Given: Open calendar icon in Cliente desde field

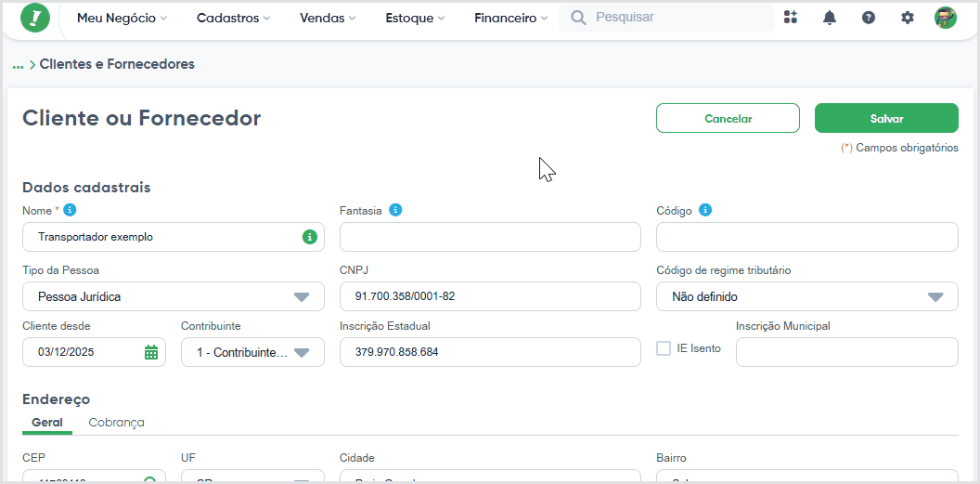Looking at the screenshot, I should 151,352.
